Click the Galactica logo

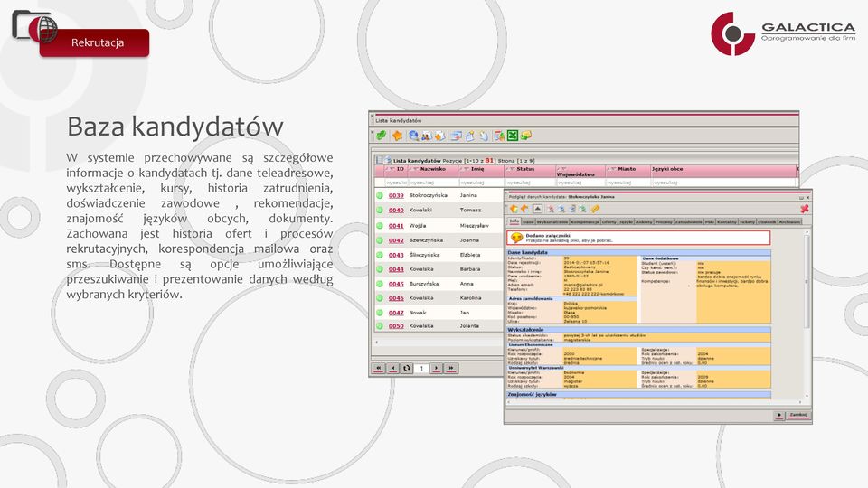[x=783, y=33]
